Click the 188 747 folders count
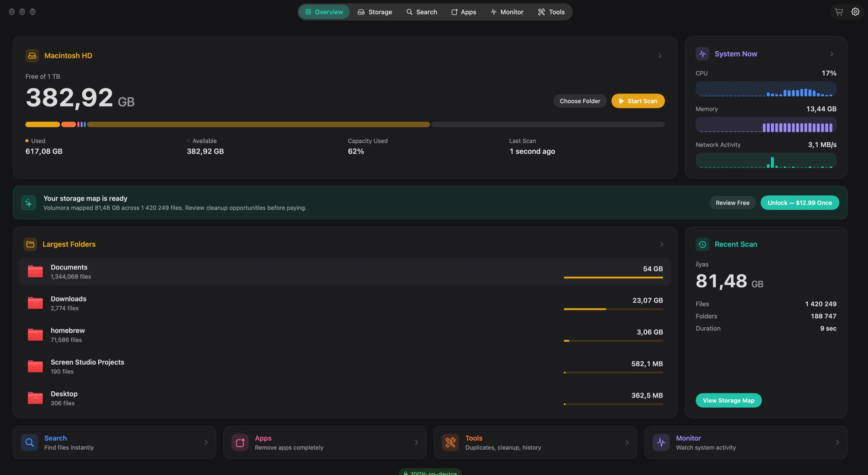 (824, 316)
